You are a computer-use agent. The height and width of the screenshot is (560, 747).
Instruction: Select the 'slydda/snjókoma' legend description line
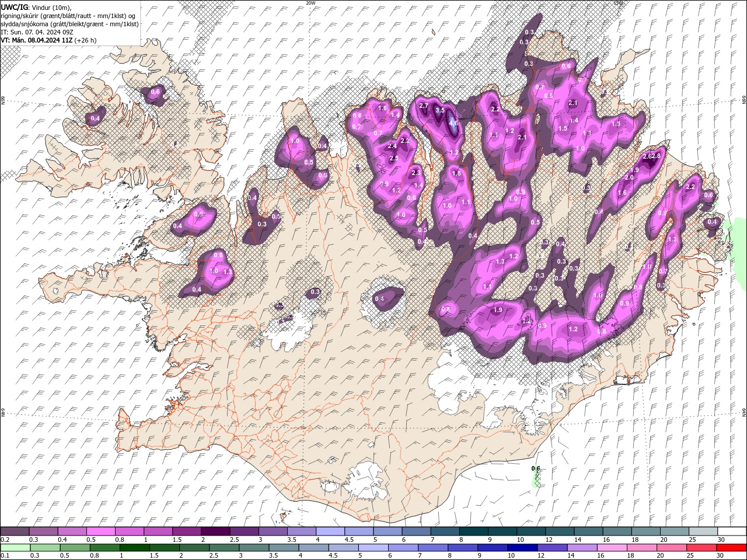(70, 24)
